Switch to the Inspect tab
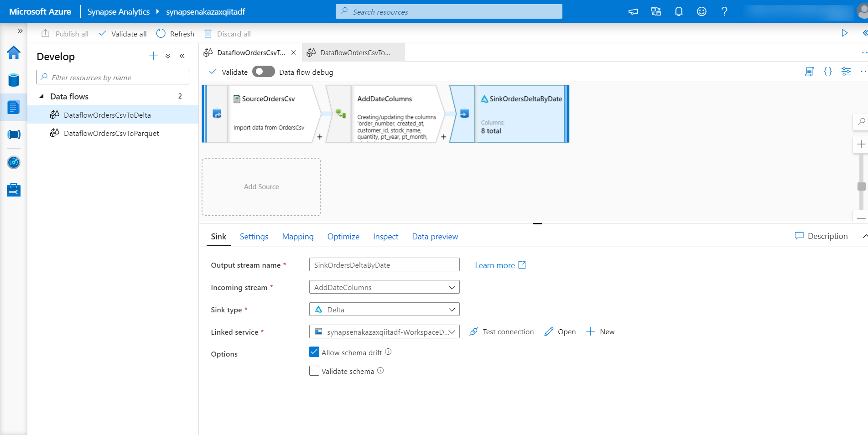 coord(386,237)
